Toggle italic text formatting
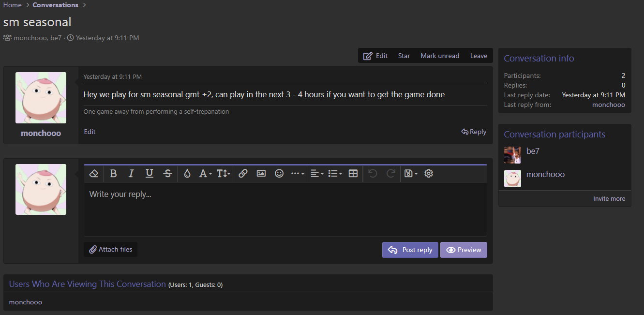 point(131,173)
